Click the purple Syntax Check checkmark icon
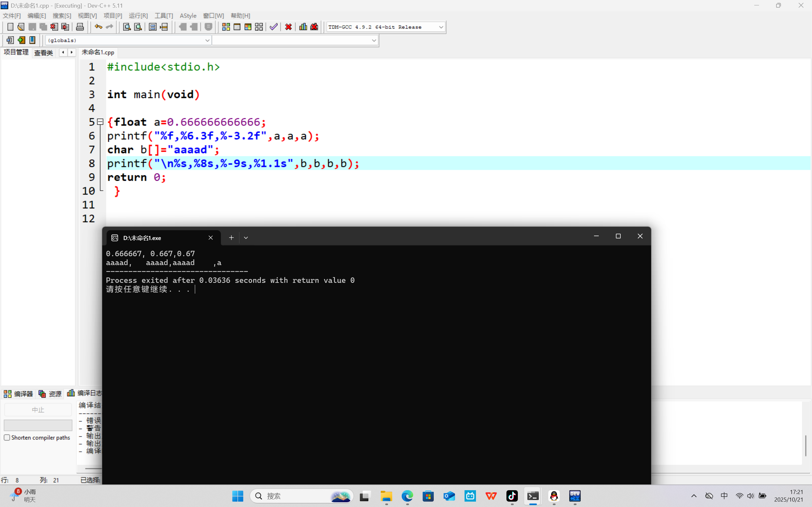The image size is (812, 507). point(274,27)
